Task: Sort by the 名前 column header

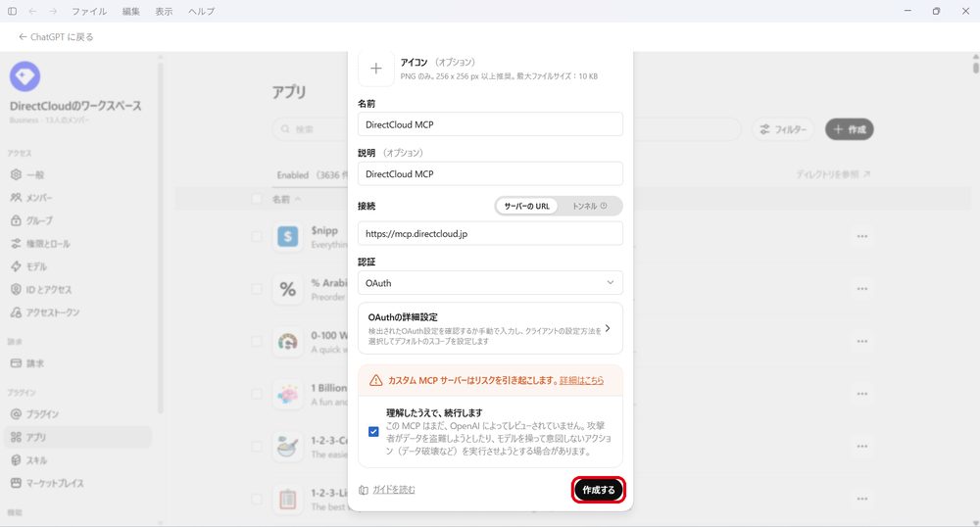Action: tap(286, 199)
